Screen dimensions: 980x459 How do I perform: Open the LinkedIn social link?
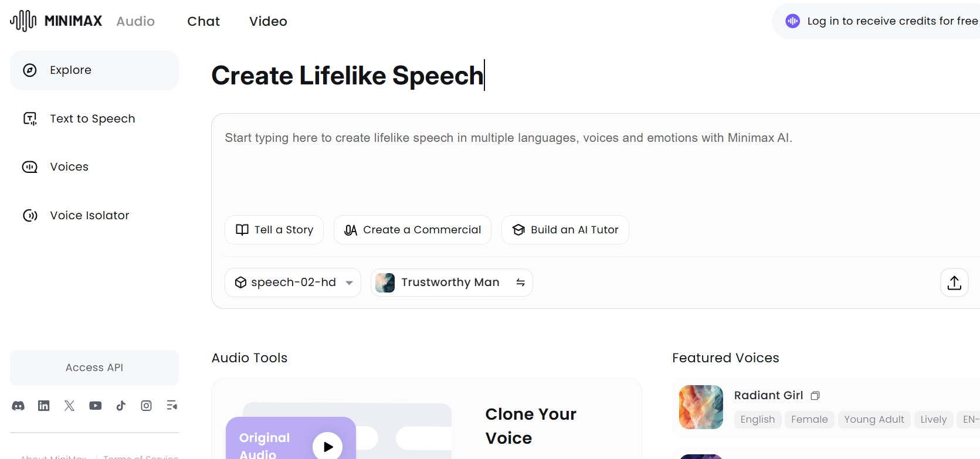(44, 406)
